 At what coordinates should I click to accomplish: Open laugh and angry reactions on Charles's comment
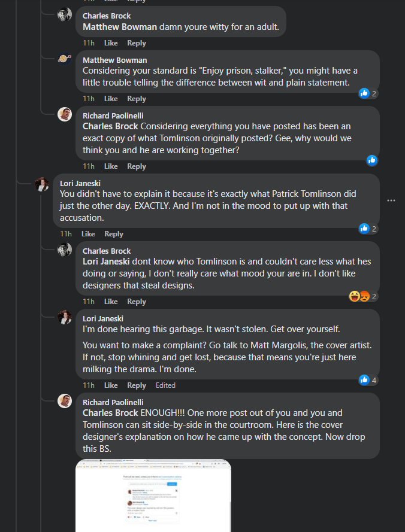[359, 296]
